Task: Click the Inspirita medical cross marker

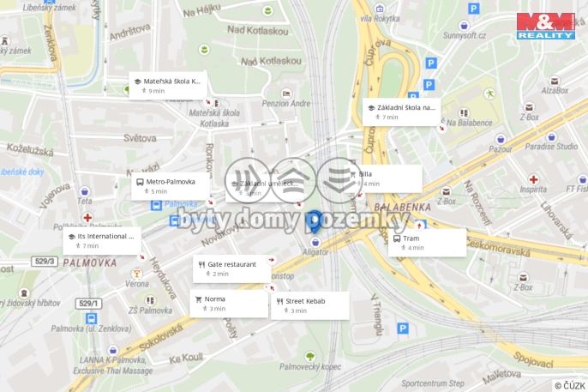Action: click(533, 179)
